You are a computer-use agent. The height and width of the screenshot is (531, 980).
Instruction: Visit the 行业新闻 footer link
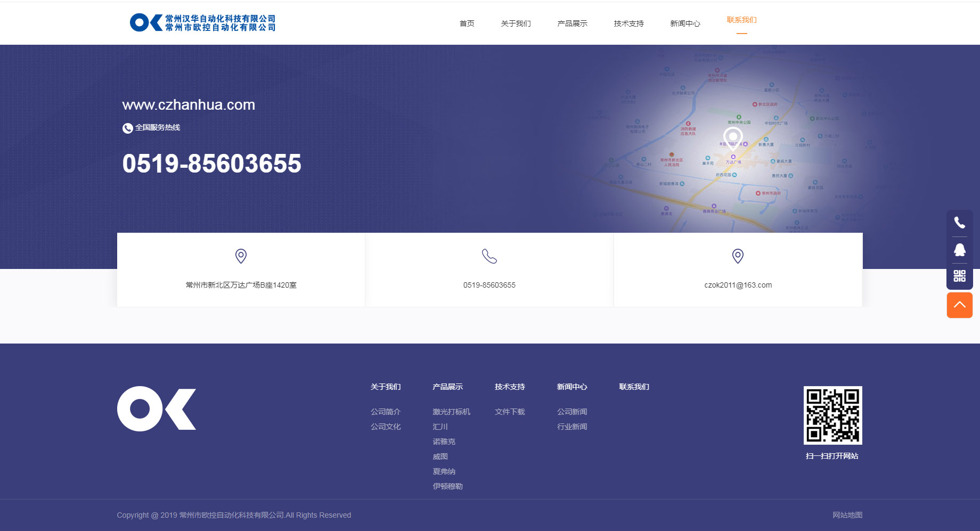point(572,427)
